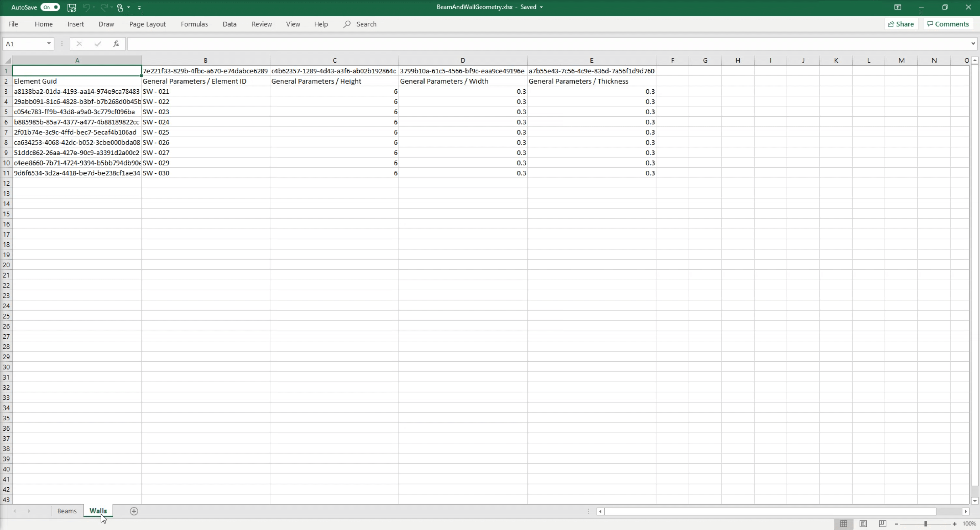980x530 pixels.
Task: Open the Name Box dropdown arrow
Action: (49, 44)
